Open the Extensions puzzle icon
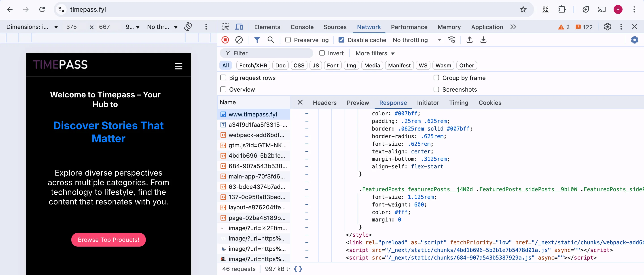 pyautogui.click(x=562, y=9)
